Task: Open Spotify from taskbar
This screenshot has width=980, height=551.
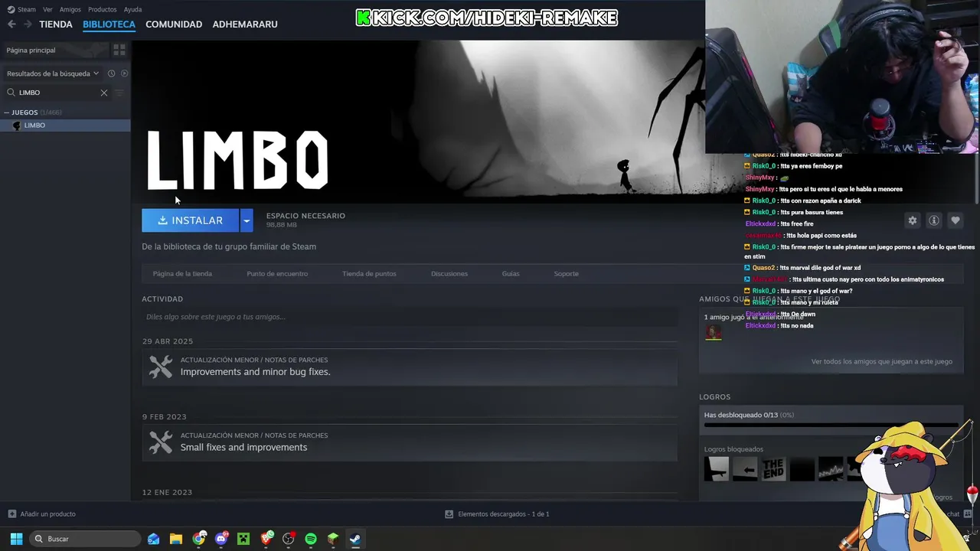Action: click(x=311, y=539)
